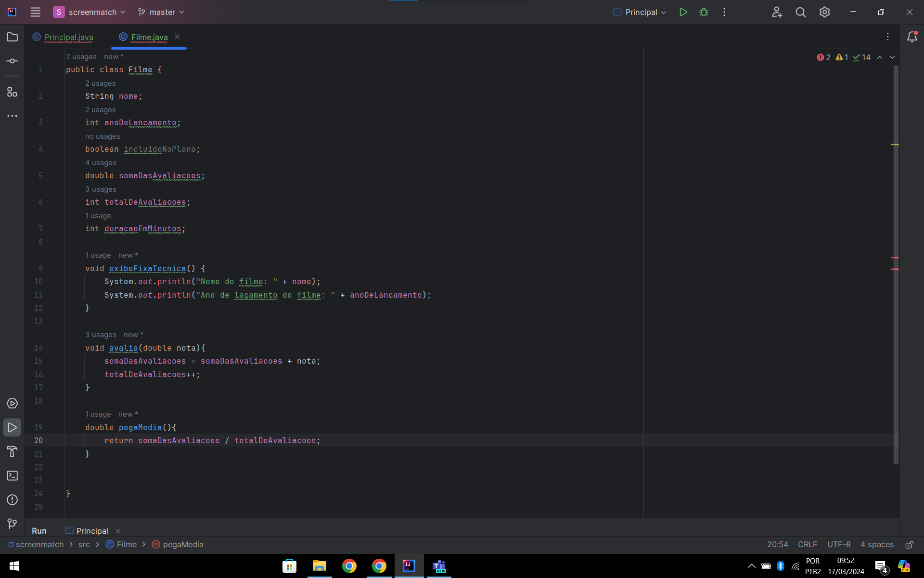Open the notifications bell

coord(912,37)
